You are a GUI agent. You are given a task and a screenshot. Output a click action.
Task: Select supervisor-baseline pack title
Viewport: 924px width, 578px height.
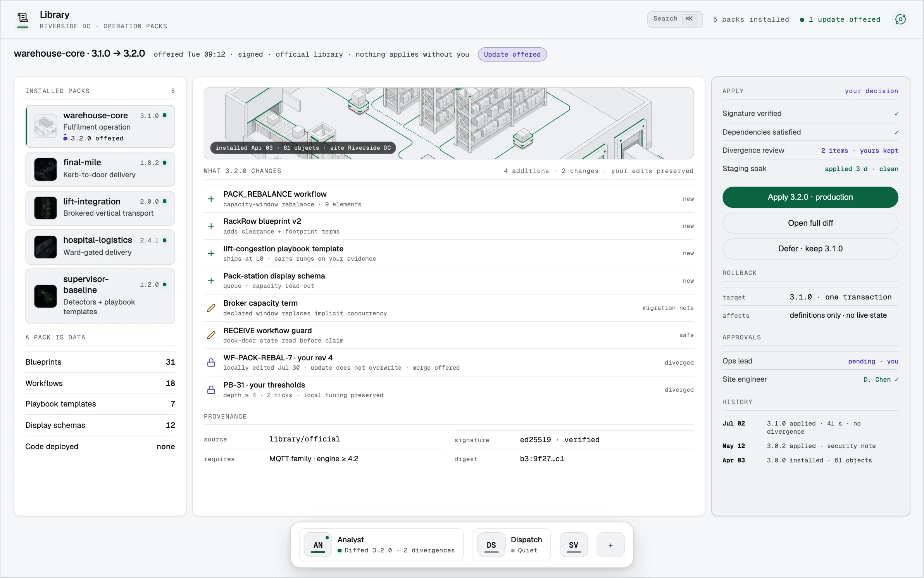click(86, 284)
